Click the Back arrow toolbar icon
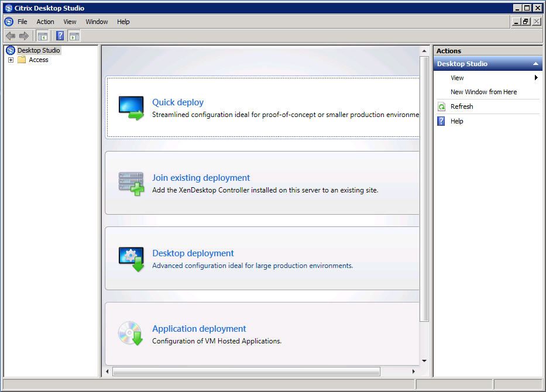546x392 pixels. coord(10,36)
